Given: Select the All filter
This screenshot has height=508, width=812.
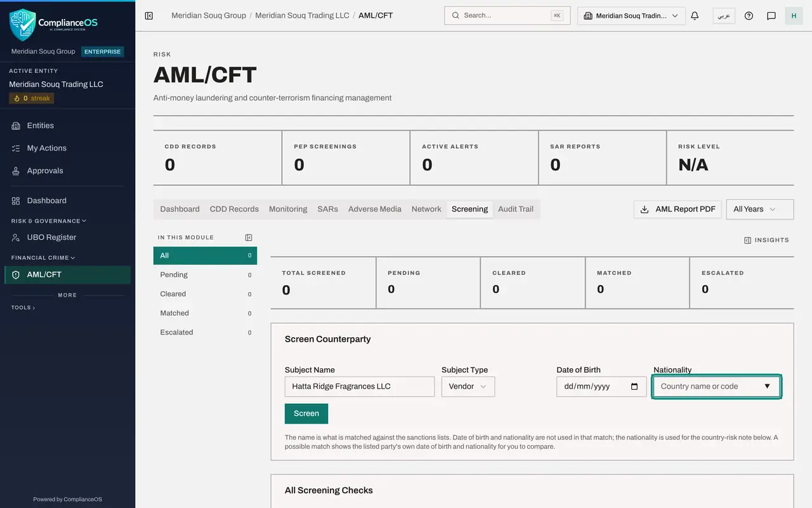Looking at the screenshot, I should [x=205, y=255].
